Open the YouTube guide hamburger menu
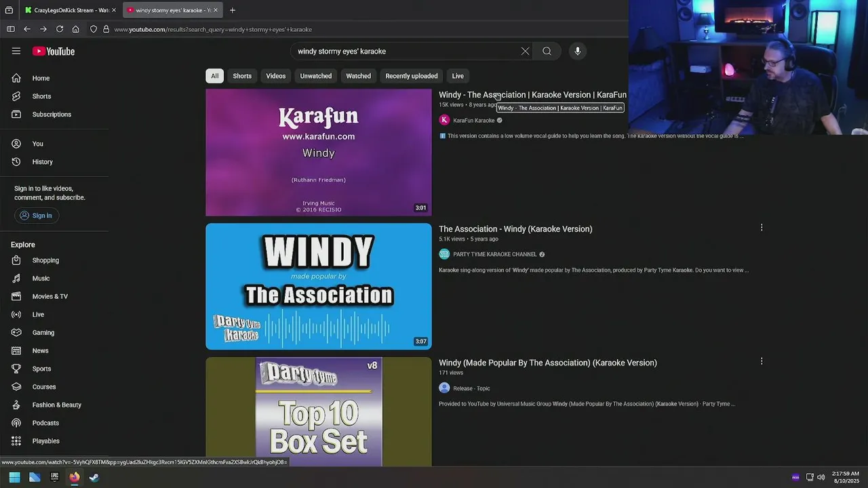868x488 pixels. point(16,51)
